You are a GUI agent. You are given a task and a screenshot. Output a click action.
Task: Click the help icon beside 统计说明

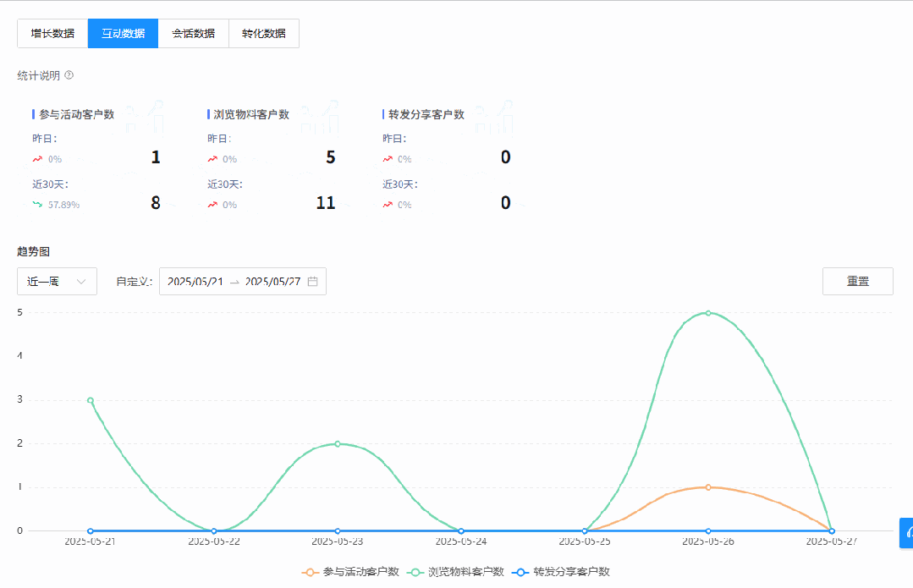(x=69, y=75)
